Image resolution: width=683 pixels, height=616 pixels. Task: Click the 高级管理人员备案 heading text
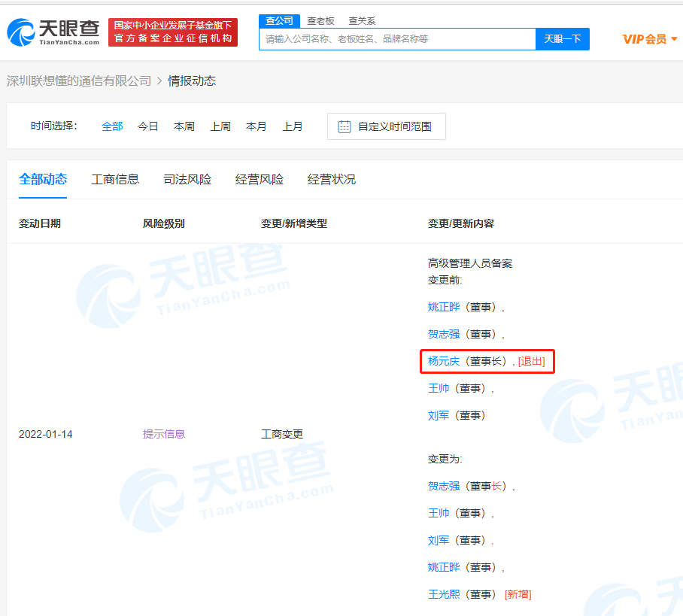[470, 263]
